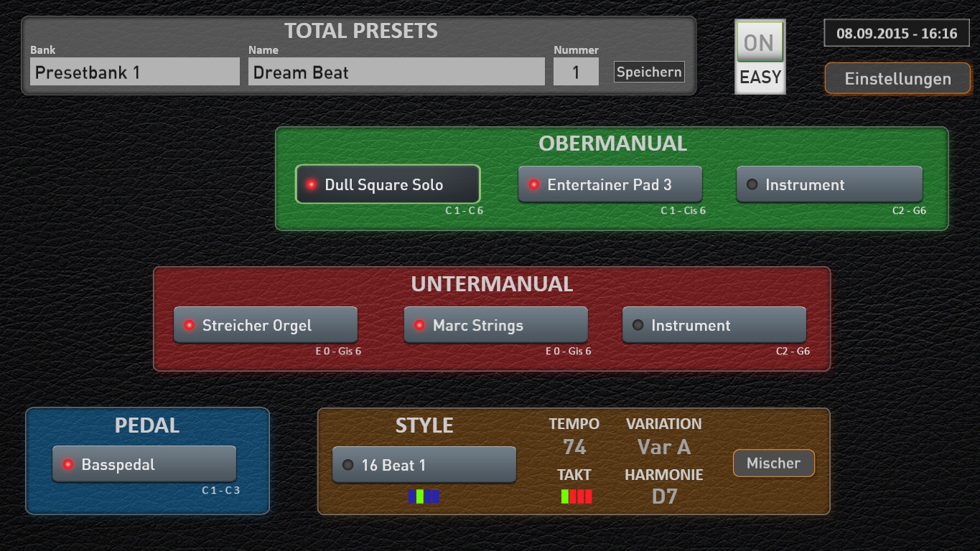This screenshot has width=980, height=551.
Task: Click the tempo value 74
Action: [574, 448]
